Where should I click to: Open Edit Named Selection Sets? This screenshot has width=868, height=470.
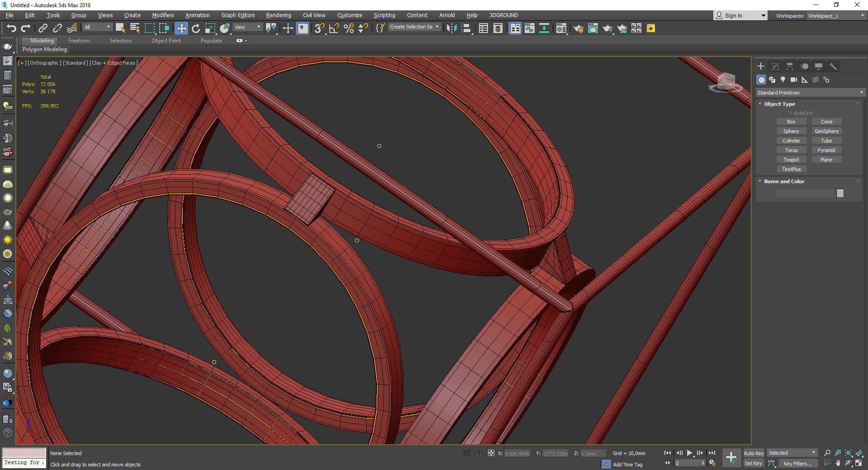tap(380, 28)
